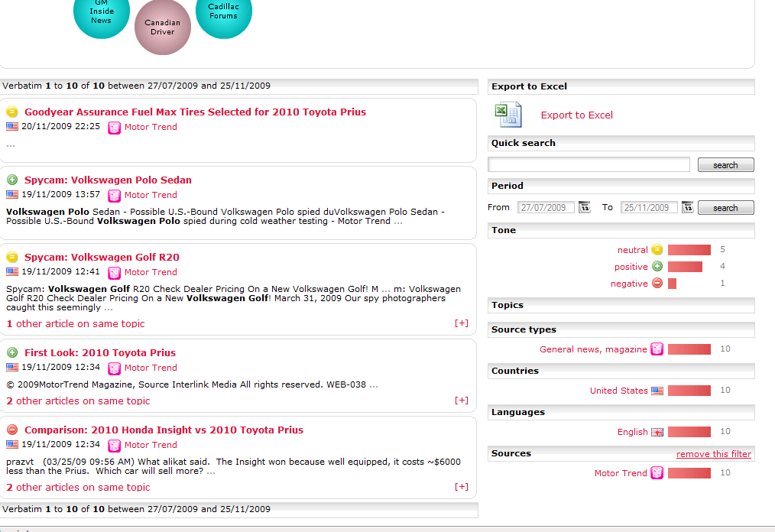
Task: Expand related articles under Volkswagen Golf R20
Action: [462, 323]
